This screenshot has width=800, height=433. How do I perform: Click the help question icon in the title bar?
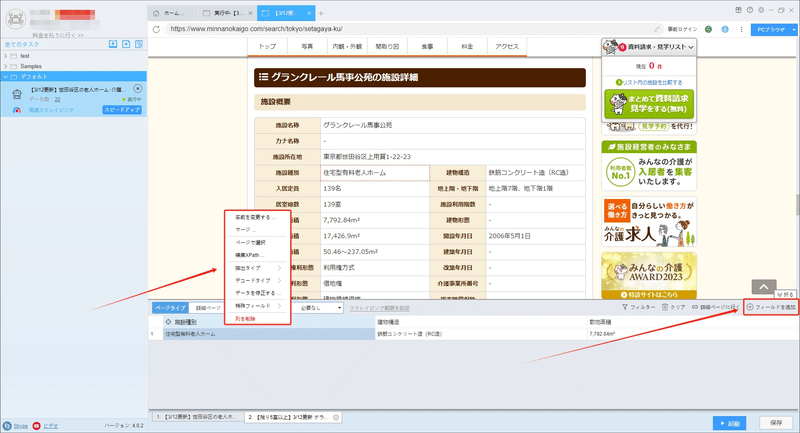tap(749, 10)
